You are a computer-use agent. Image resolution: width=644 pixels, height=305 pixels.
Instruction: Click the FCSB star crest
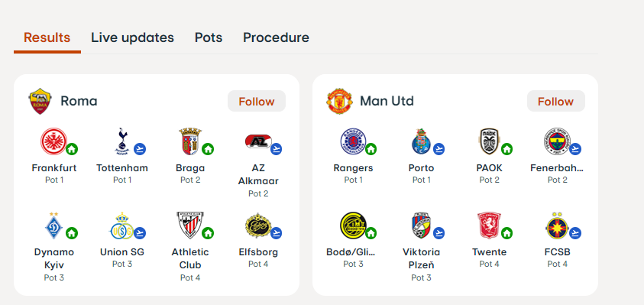point(557,226)
